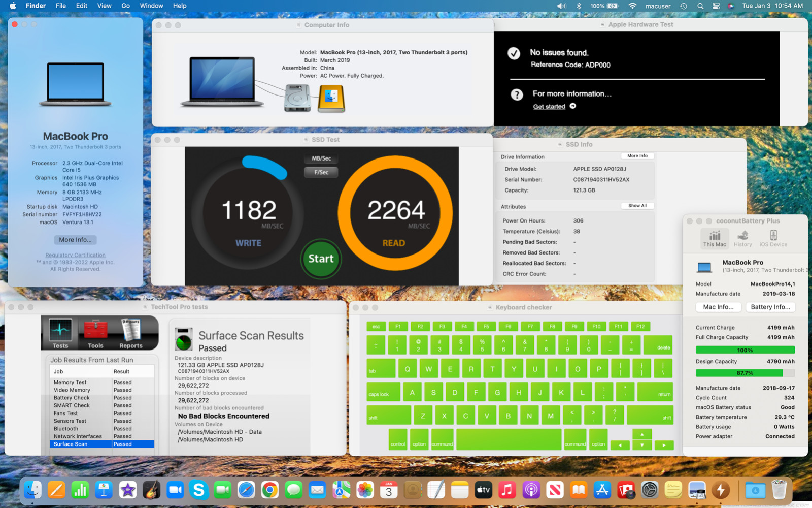Open Control Center in menu bar

716,6
